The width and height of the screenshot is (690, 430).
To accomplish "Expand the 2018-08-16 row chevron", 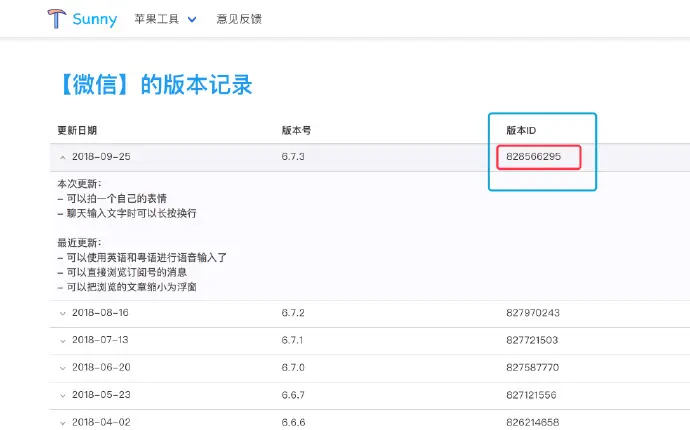I will [62, 313].
